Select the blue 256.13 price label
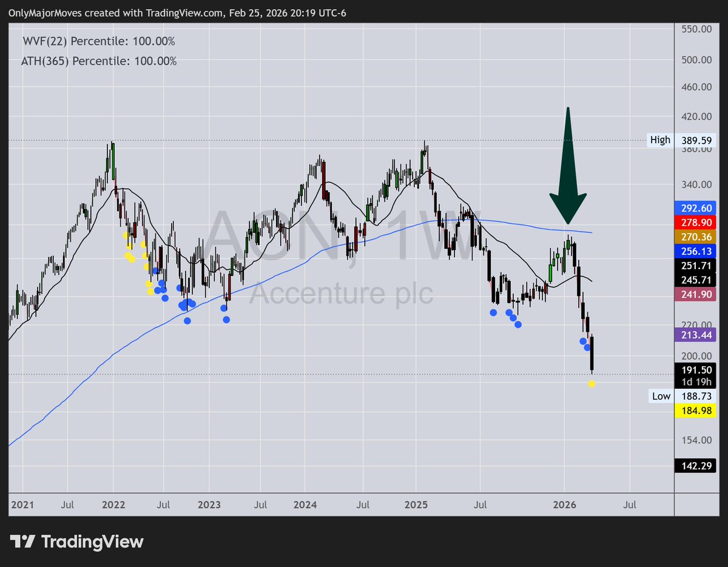The width and height of the screenshot is (728, 567). point(695,251)
